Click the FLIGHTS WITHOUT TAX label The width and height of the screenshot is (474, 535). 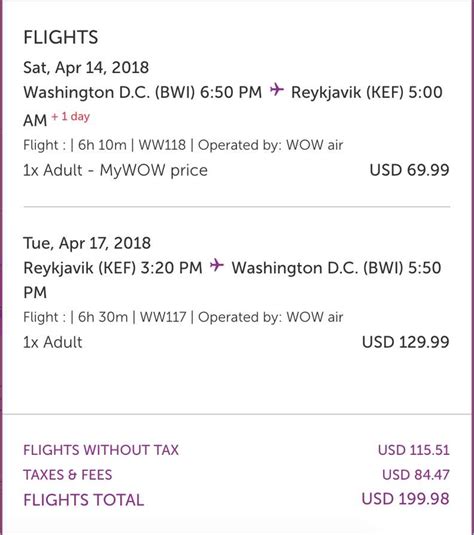(101, 450)
